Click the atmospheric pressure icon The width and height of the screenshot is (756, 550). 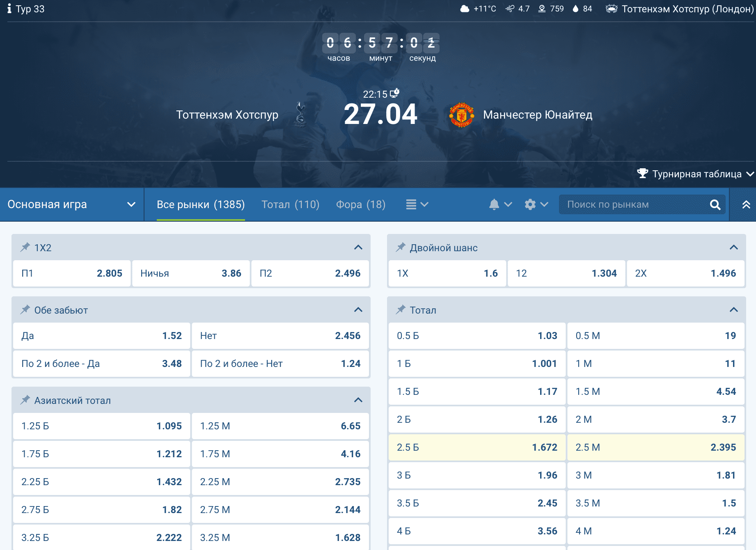point(542,9)
